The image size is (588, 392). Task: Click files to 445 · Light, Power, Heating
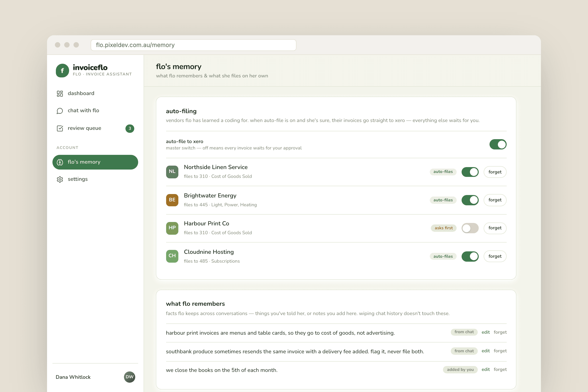click(220, 205)
